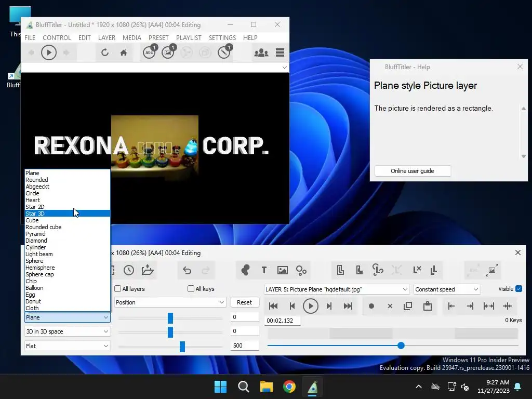
Task: Click the clock duration icon in tool window
Action: click(129, 270)
